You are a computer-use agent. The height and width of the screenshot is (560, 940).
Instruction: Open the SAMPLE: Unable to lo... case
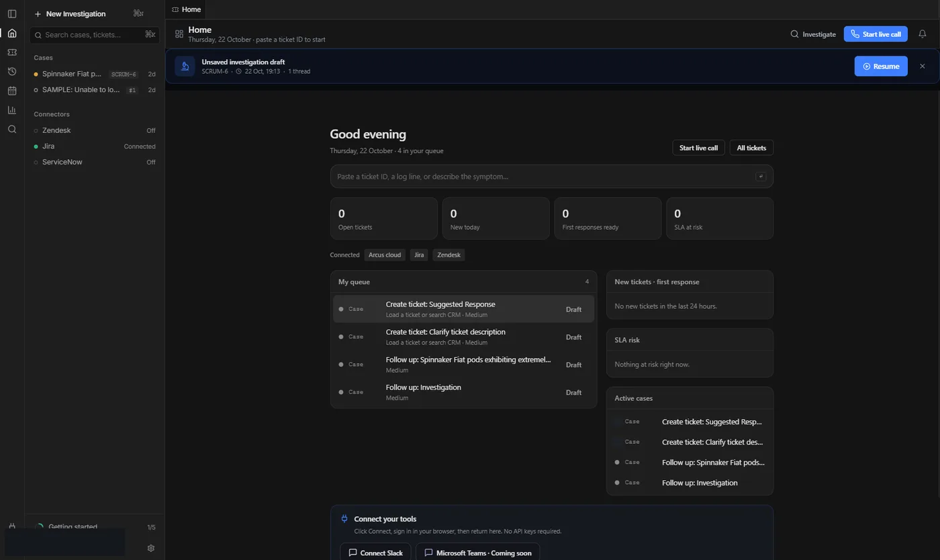[x=95, y=90]
